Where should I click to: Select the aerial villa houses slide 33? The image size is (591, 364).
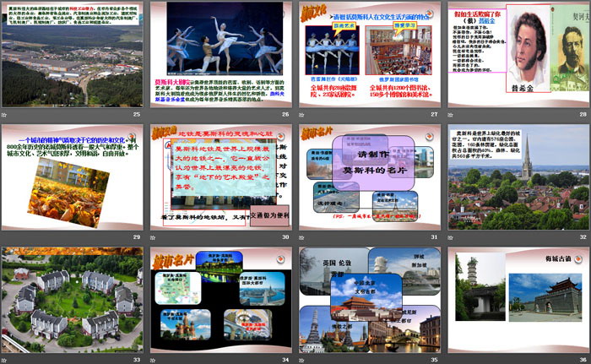pos(73,301)
